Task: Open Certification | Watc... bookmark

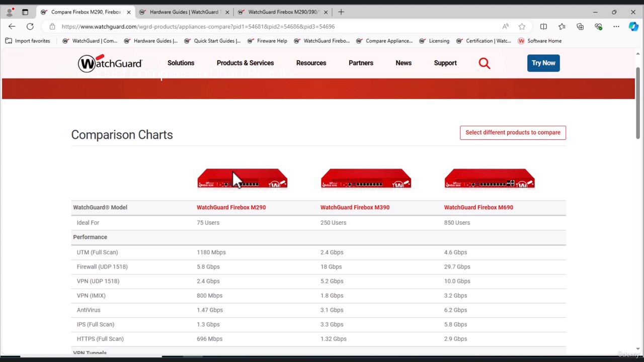Action: 484,41
